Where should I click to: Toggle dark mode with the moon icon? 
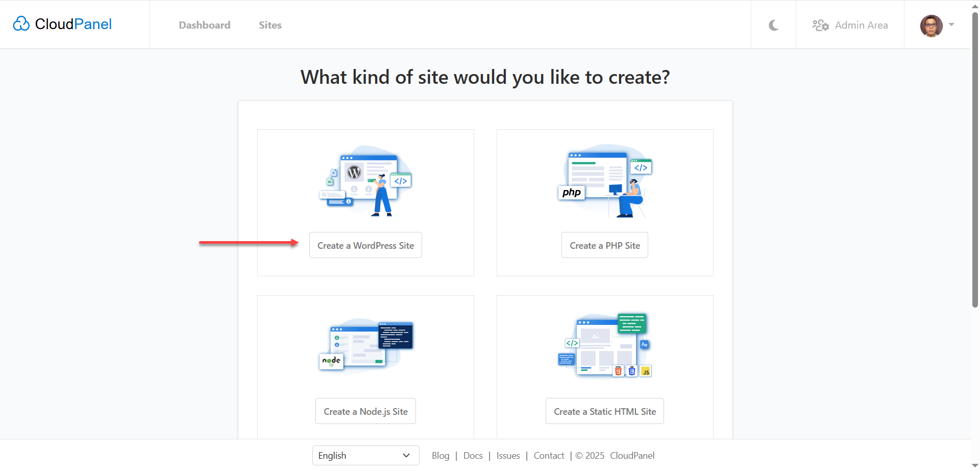773,25
